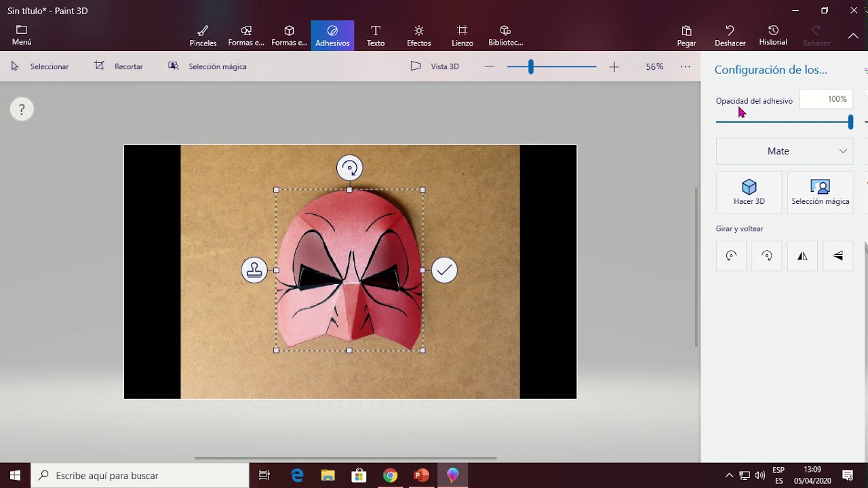Open the Historial panel

click(773, 36)
